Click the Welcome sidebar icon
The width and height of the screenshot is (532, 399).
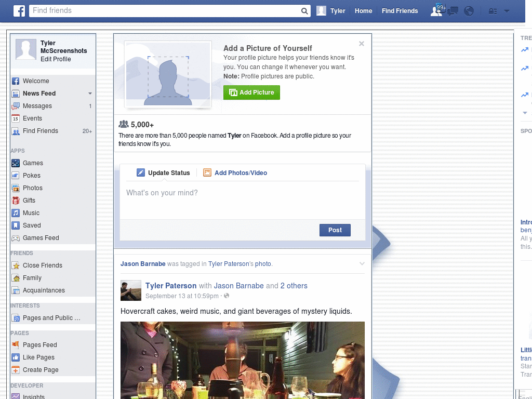click(x=16, y=81)
